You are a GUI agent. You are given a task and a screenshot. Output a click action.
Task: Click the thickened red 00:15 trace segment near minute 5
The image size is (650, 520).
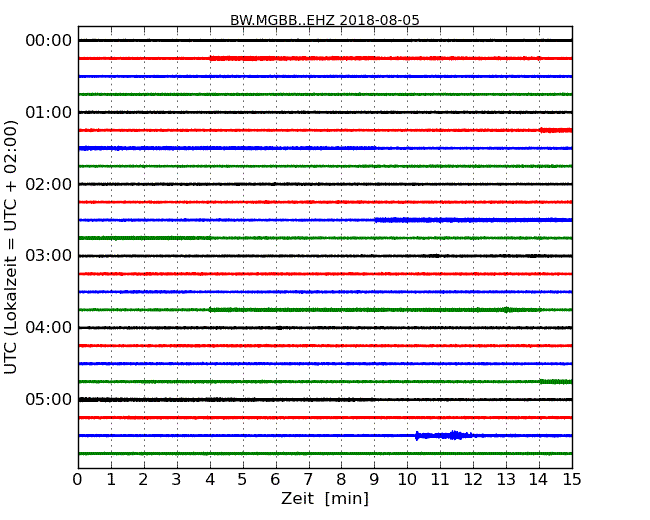[243, 58]
